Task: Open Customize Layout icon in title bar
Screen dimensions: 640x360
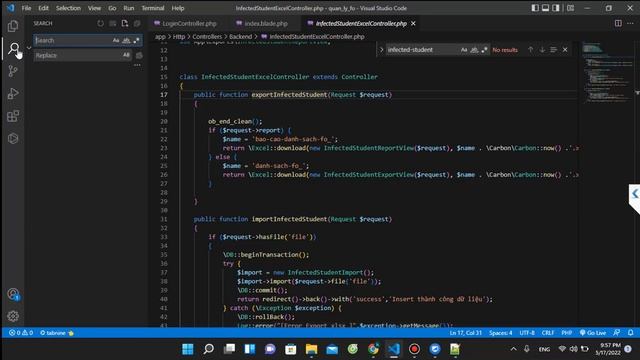Action: click(571, 8)
